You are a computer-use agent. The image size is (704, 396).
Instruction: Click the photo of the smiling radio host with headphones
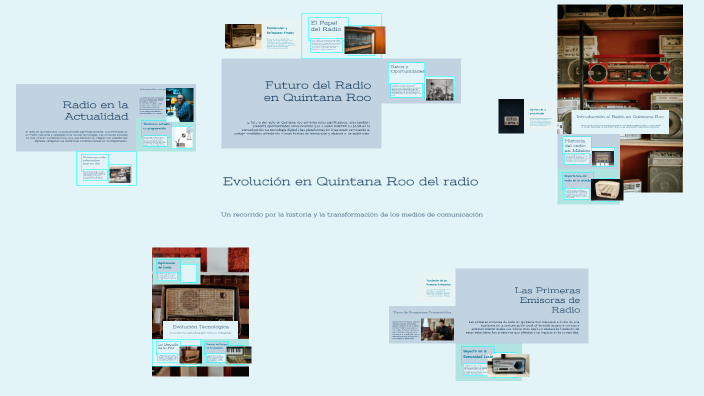(180, 105)
